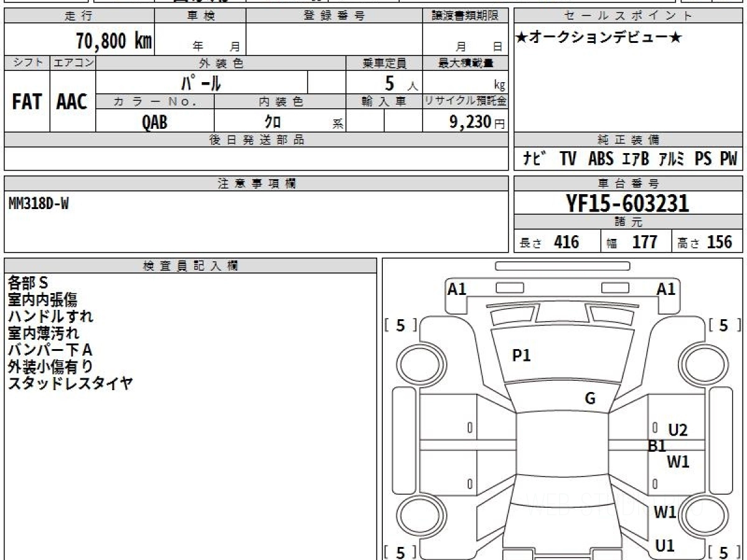The height and width of the screenshot is (560, 747).
Task: Click the 5 人 seating capacity value
Action: point(401,83)
